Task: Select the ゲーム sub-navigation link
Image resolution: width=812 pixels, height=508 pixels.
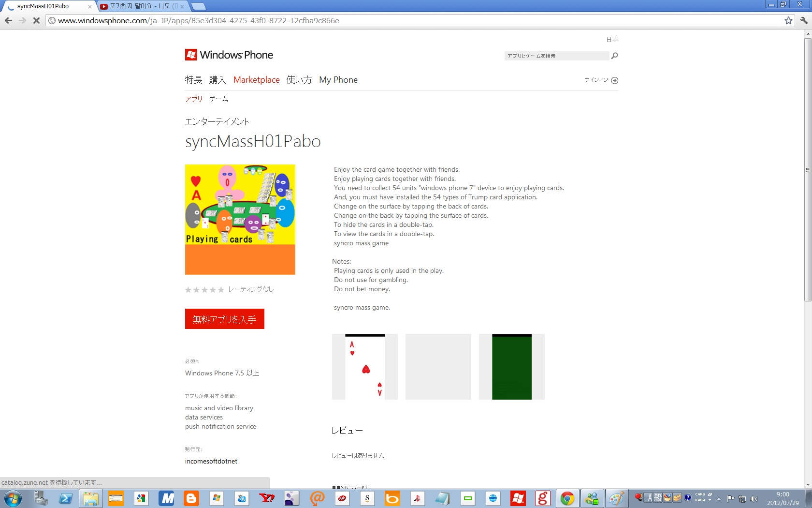Action: click(x=218, y=99)
